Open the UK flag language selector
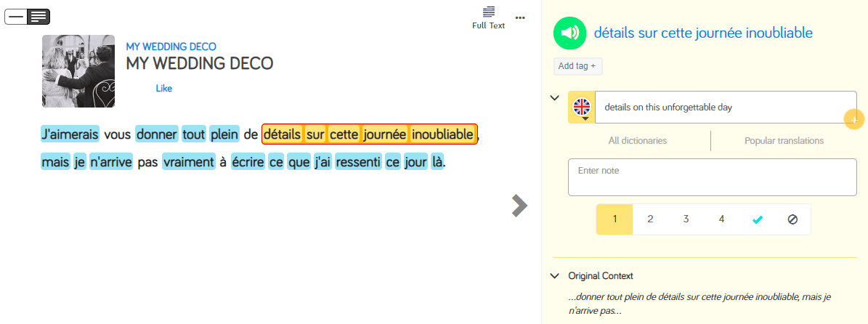The width and height of the screenshot is (868, 324). (x=582, y=108)
